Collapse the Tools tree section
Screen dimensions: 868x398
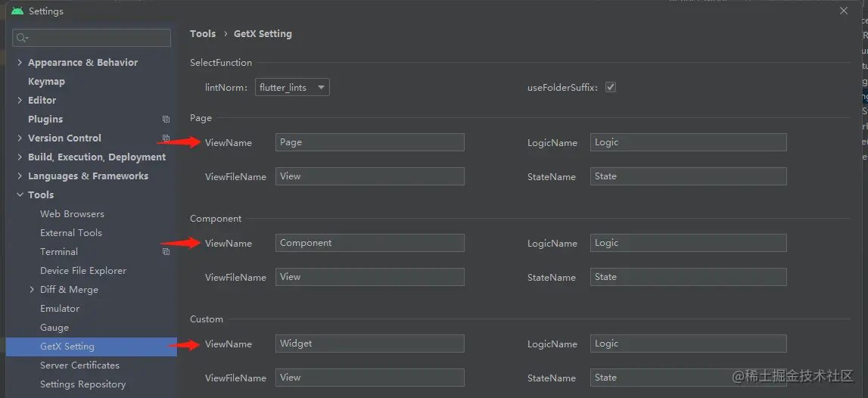pos(20,195)
